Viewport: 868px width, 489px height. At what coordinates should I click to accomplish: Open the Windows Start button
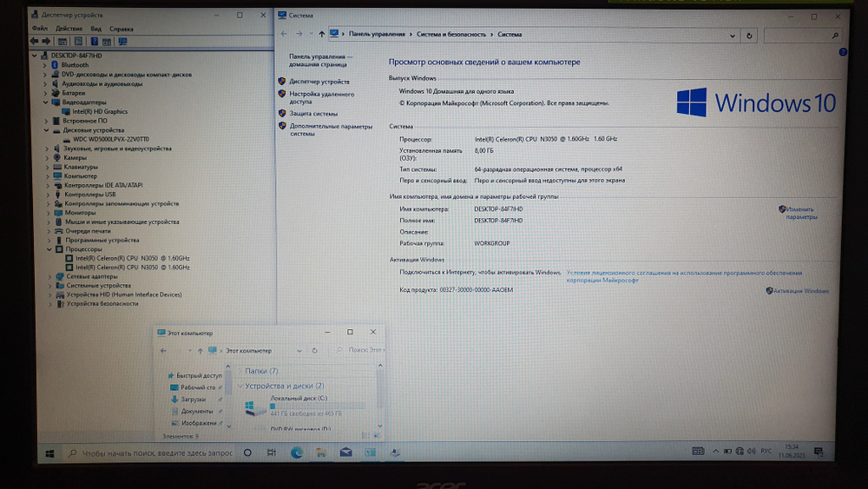[49, 453]
